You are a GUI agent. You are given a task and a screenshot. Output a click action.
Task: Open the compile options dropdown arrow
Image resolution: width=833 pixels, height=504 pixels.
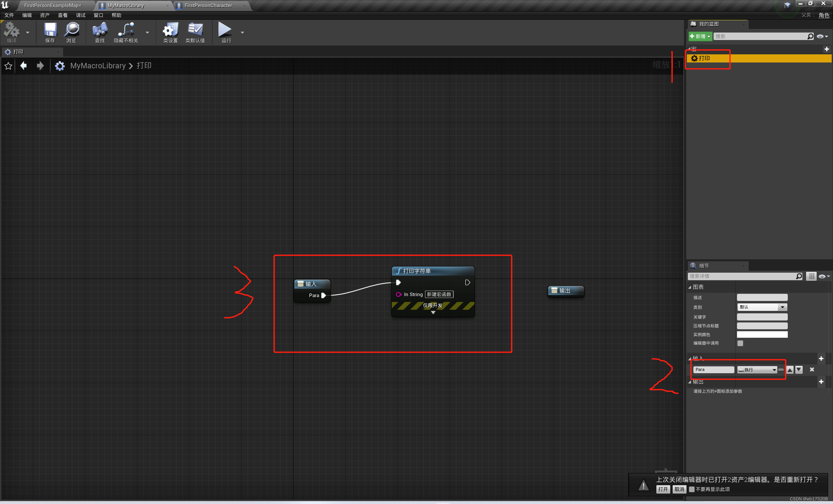tap(28, 33)
